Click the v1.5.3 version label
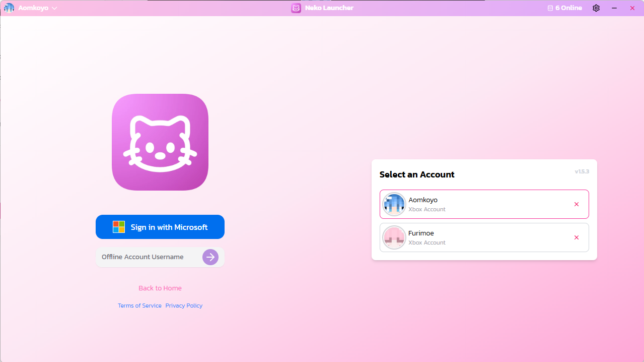 pyautogui.click(x=582, y=171)
